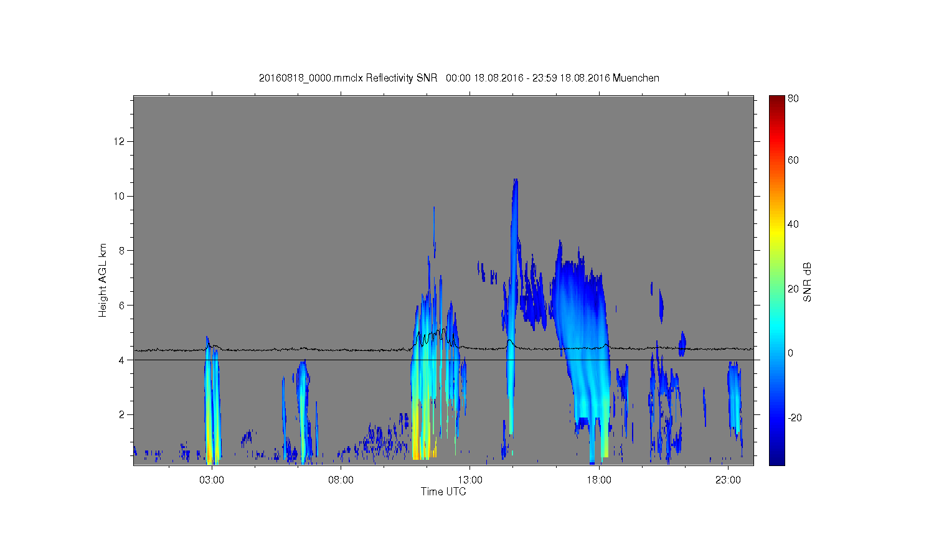This screenshot has width=934, height=560.
Task: Click the colorbar value "40"
Action: 793,225
